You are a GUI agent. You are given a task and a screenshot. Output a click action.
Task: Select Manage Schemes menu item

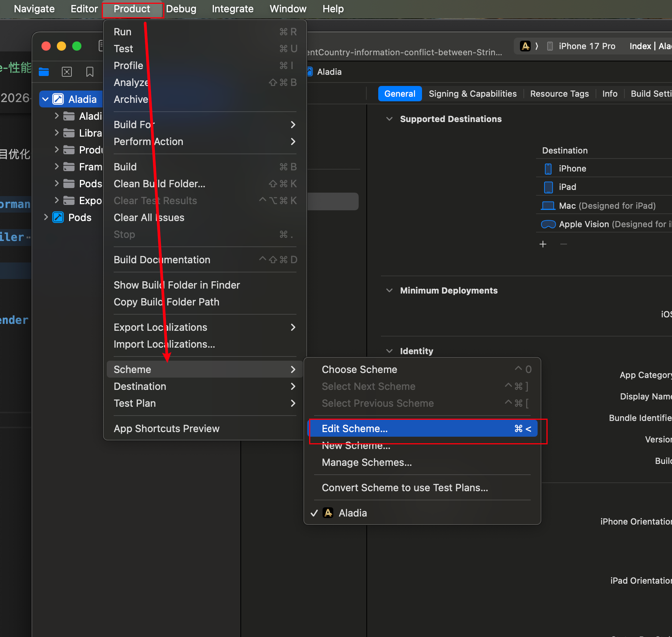(422, 462)
